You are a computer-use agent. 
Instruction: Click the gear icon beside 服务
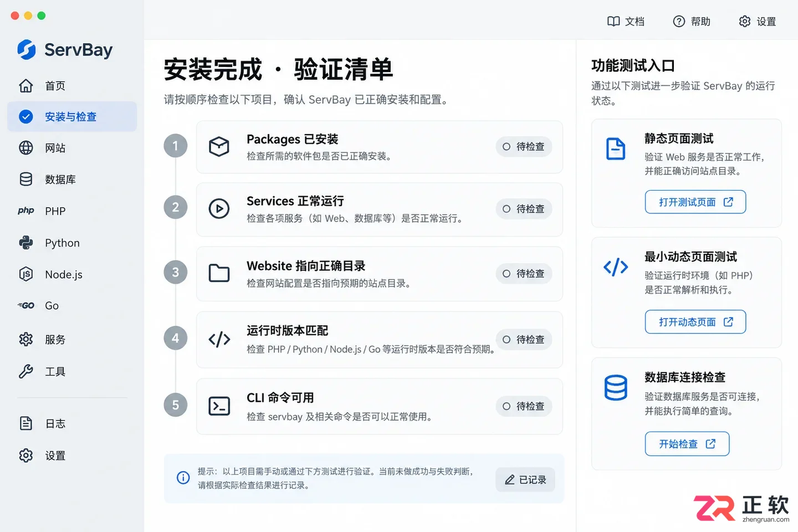[26, 339]
